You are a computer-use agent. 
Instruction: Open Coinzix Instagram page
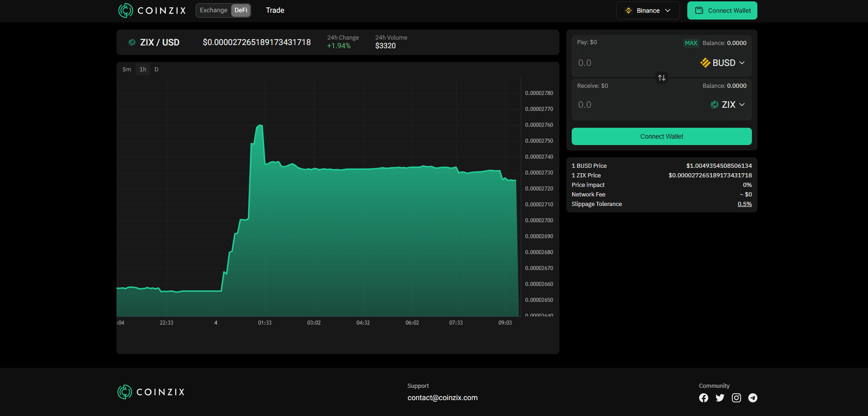coord(736,397)
